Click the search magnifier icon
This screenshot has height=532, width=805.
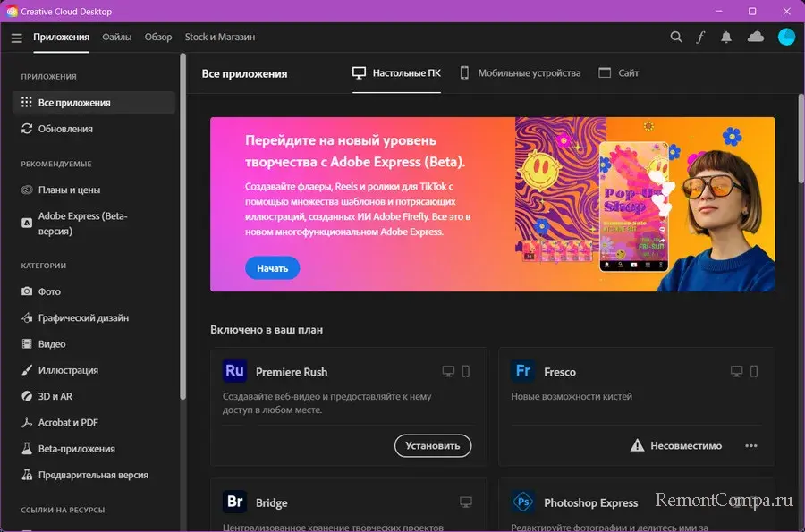coord(676,37)
